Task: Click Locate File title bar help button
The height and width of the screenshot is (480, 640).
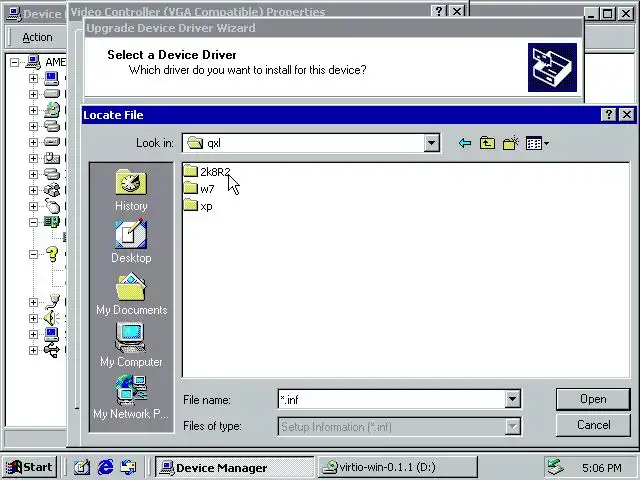Action: (x=609, y=115)
